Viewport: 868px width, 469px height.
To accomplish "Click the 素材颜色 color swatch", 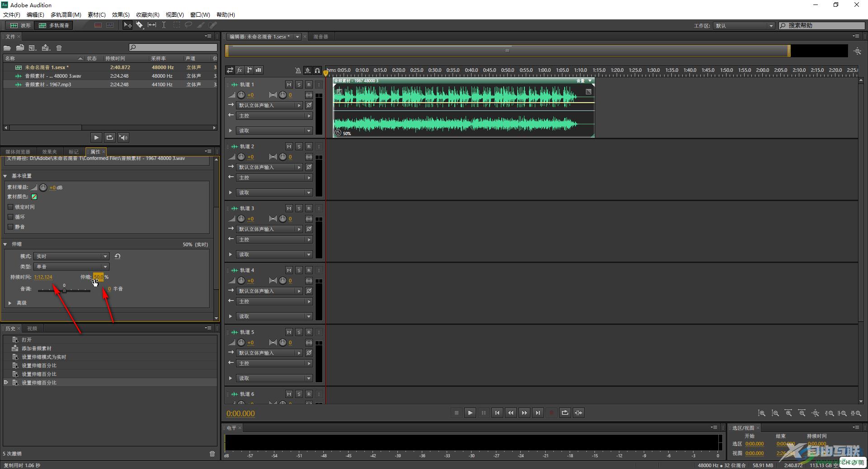I will [34, 197].
